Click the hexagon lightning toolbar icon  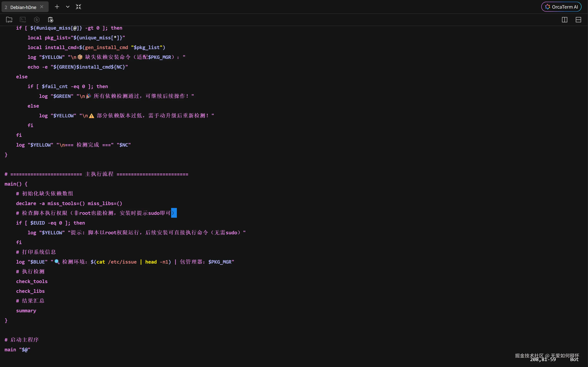click(x=37, y=20)
